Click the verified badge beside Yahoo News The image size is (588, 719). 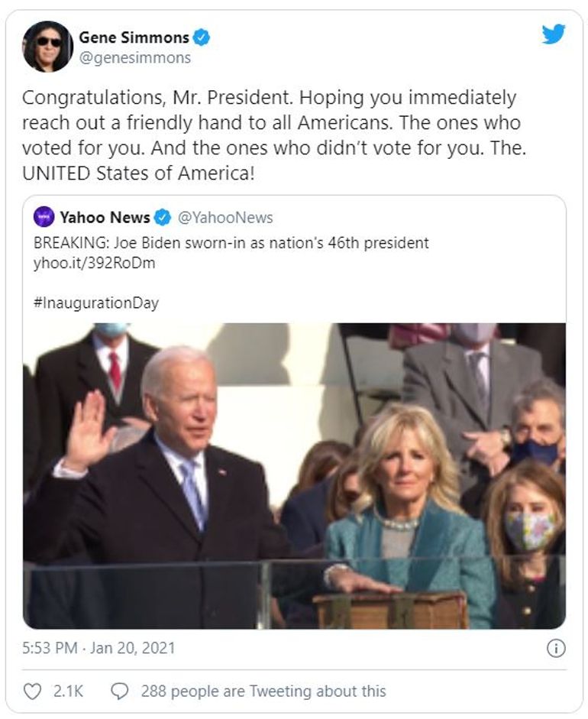[x=163, y=218]
